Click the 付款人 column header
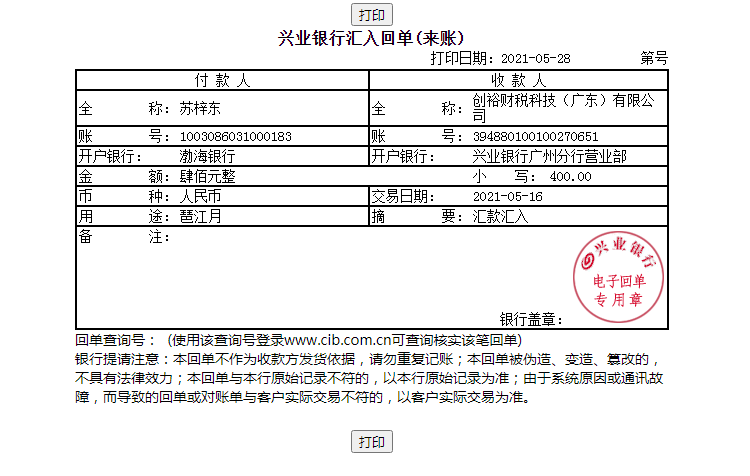750x476 pixels. [x=222, y=80]
